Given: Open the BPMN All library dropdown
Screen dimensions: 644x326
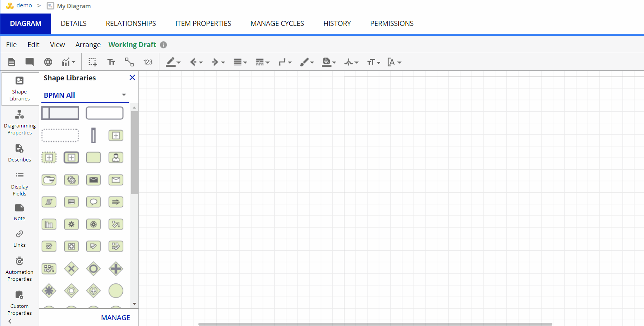Looking at the screenshot, I should click(x=85, y=95).
